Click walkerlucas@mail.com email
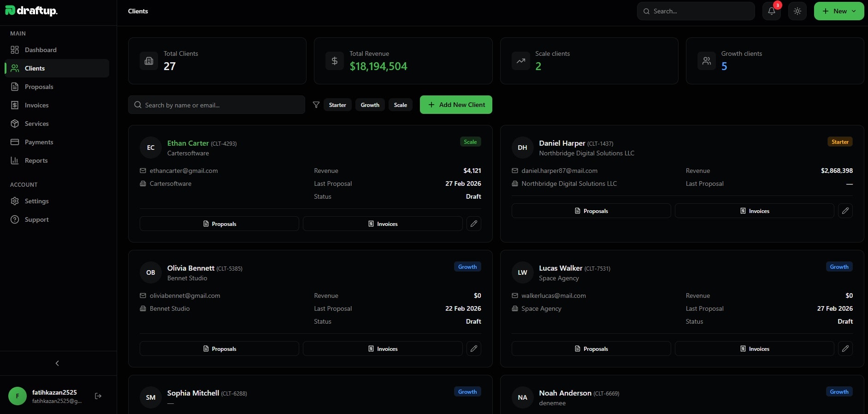 [554, 296]
